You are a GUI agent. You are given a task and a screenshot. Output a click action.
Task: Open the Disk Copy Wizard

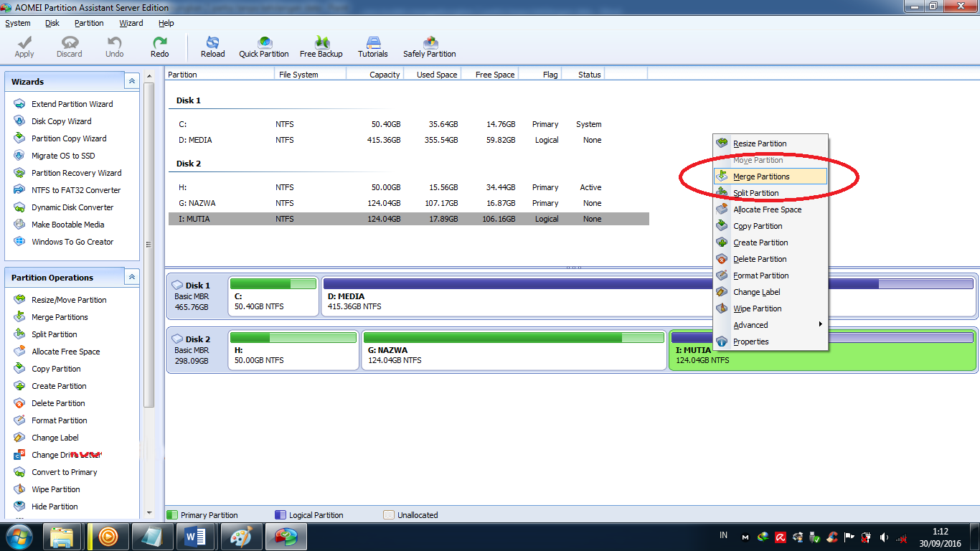(61, 121)
